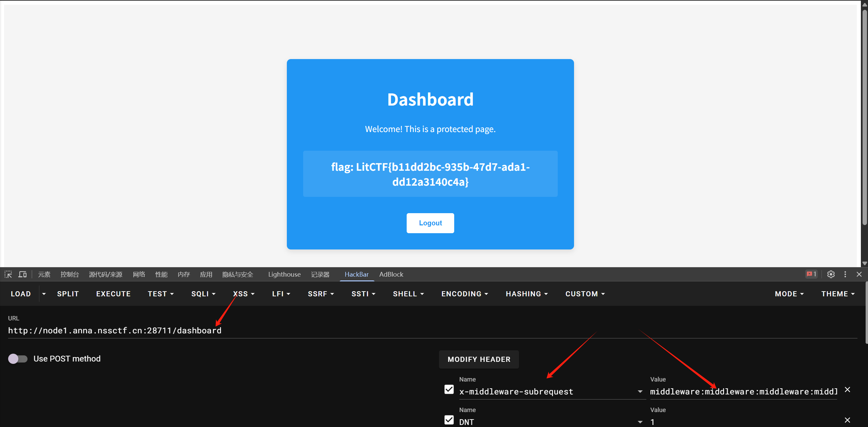Click the Logout button
Viewport: 868px width, 427px height.
coord(430,223)
